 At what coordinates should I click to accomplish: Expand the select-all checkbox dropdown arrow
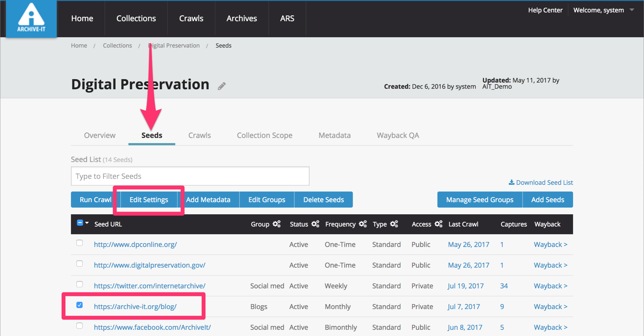point(87,223)
